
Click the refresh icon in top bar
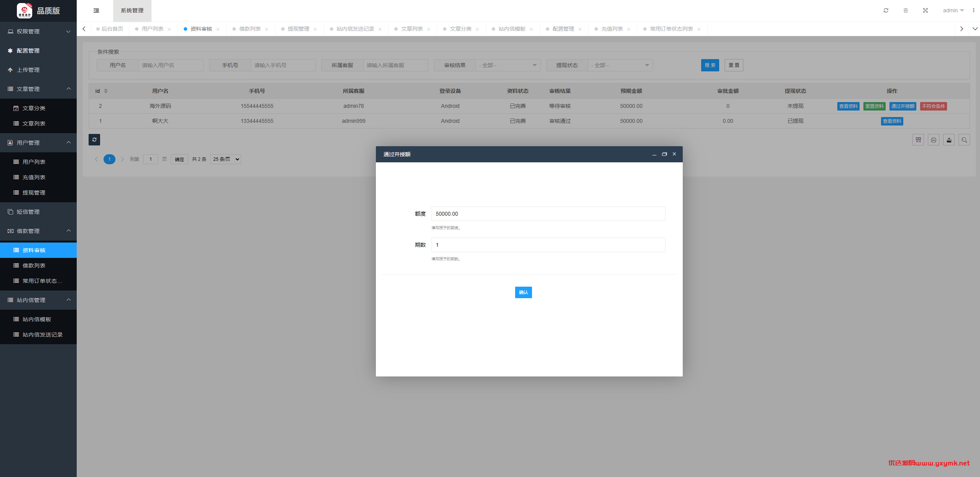point(886,10)
